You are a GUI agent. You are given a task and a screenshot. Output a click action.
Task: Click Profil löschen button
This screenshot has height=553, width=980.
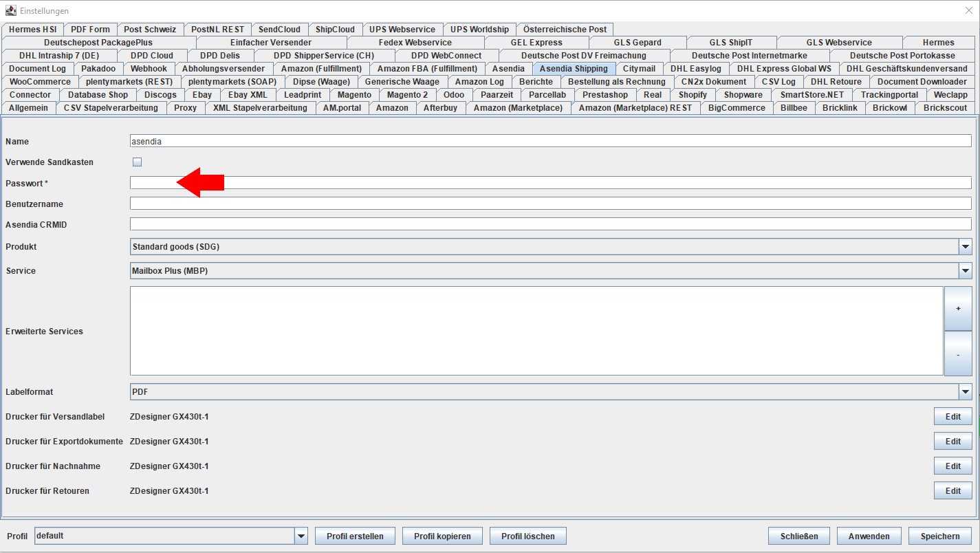pos(527,536)
